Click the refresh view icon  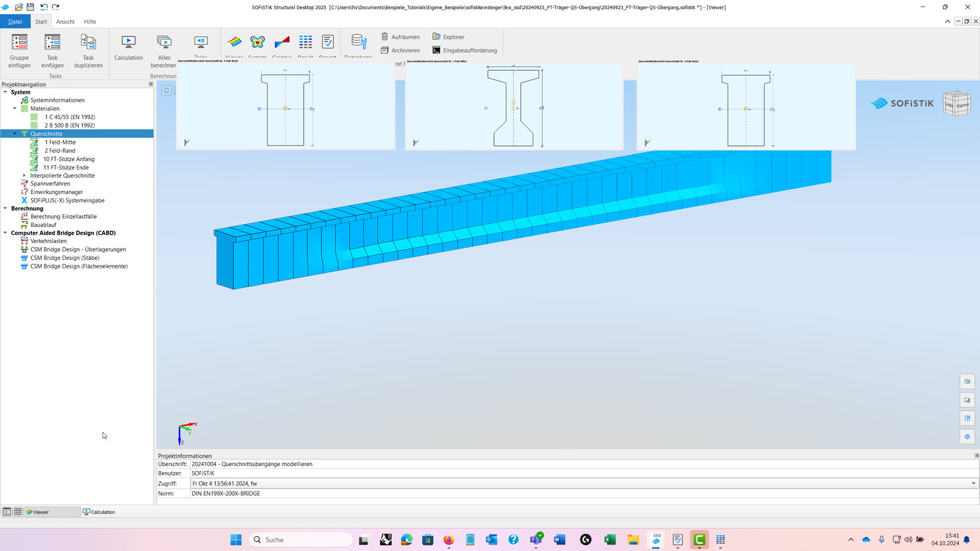point(166,90)
